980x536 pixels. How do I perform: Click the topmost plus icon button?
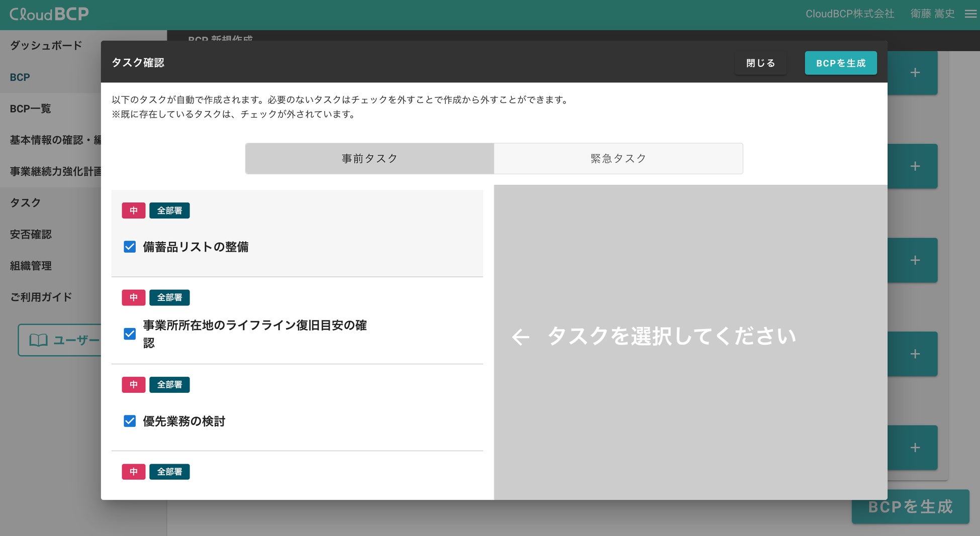tap(915, 72)
